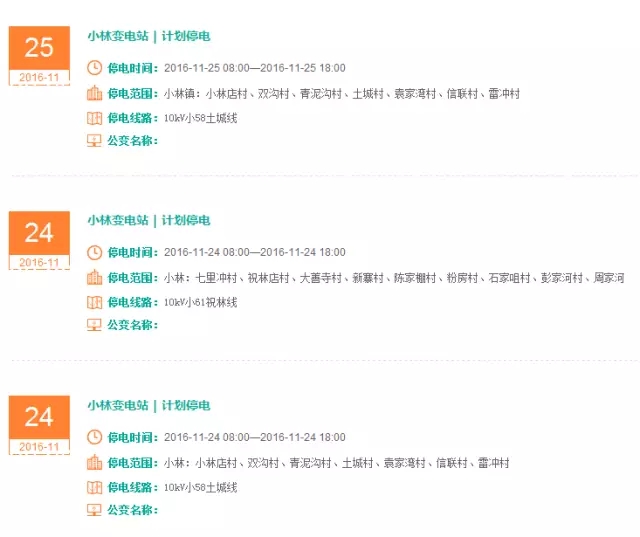The width and height of the screenshot is (640, 537).
Task: Open the 小林变电站 title above 祝林线 entry
Action: pos(149,220)
